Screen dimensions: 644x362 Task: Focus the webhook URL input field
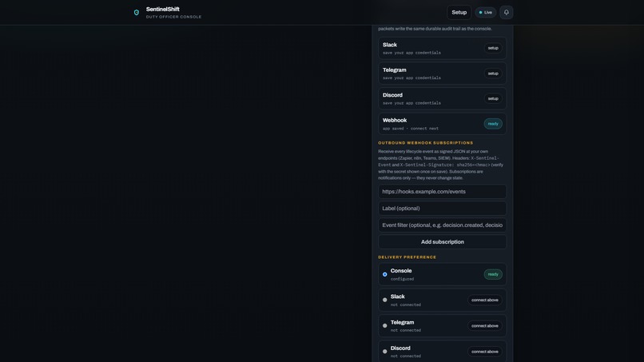coord(442,192)
